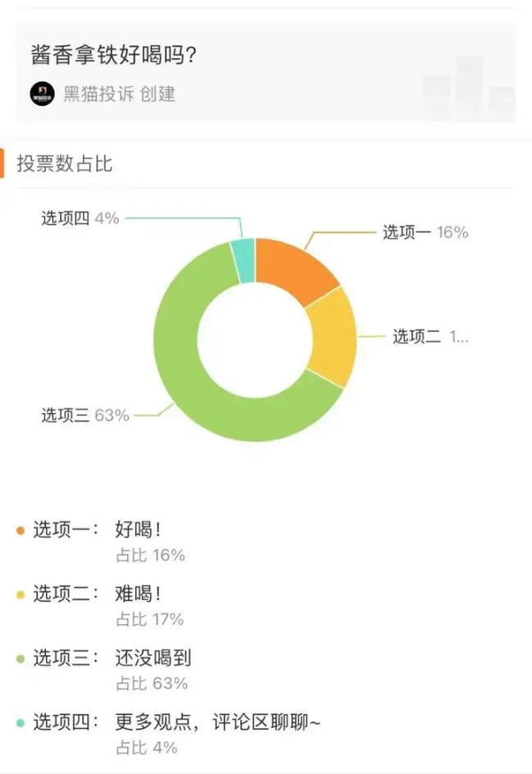The image size is (532, 774).
Task: Expand the truncated 选项二 percentage label
Action: point(455,337)
